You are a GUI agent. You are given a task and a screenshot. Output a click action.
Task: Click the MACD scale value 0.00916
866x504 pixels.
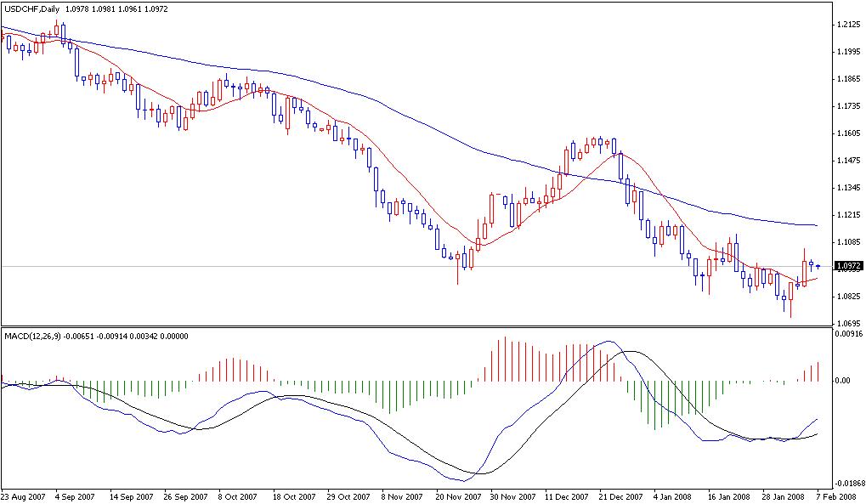pos(849,334)
